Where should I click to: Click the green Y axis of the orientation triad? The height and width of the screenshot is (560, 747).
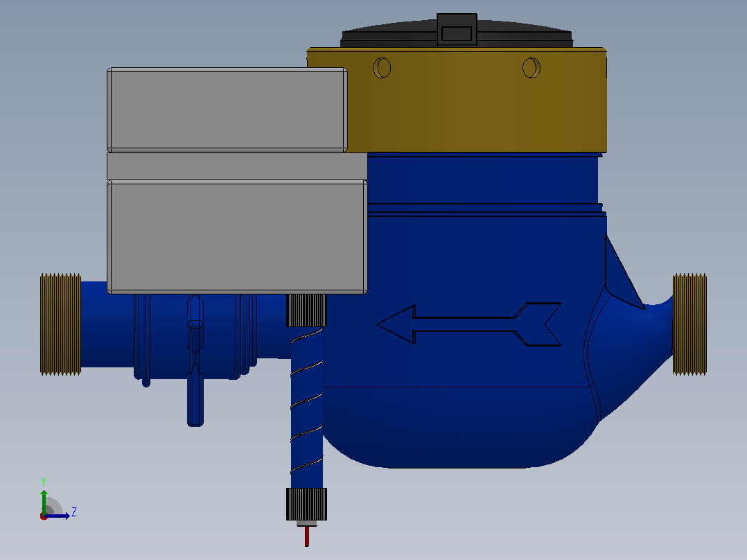click(x=44, y=501)
